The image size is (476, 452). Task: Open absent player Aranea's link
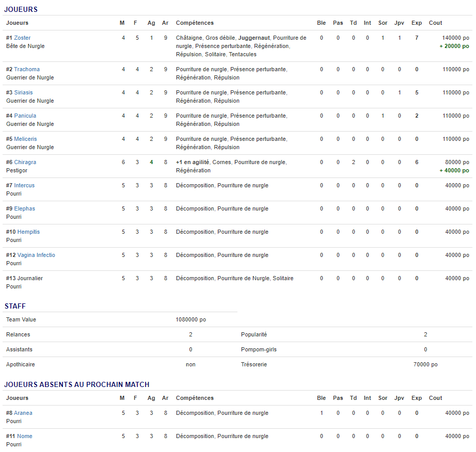click(23, 413)
